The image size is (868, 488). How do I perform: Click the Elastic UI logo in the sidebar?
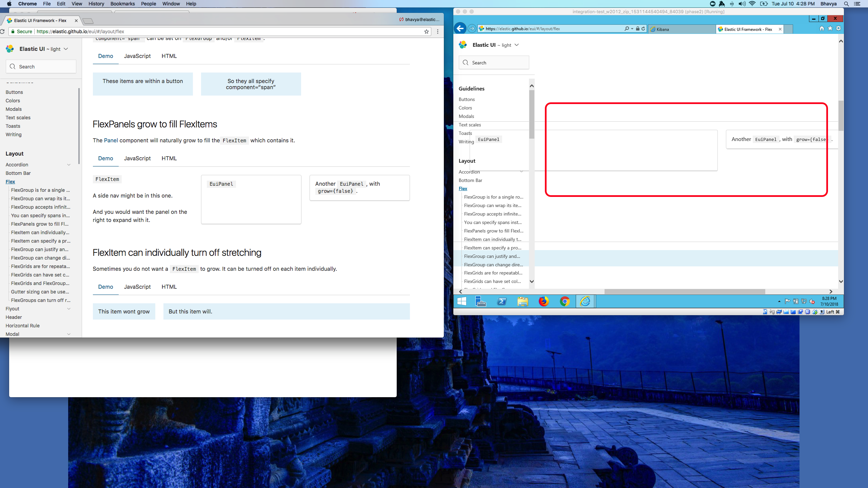pos(9,49)
